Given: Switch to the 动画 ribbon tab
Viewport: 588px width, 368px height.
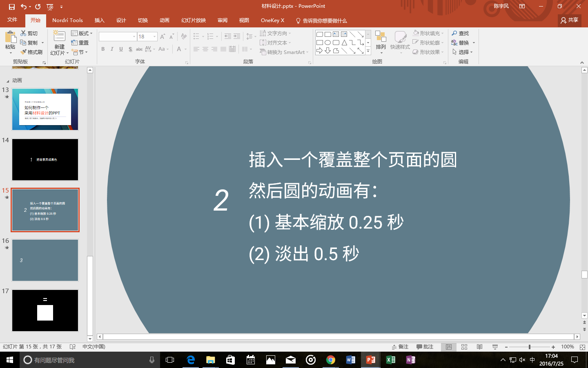Looking at the screenshot, I should tap(165, 20).
